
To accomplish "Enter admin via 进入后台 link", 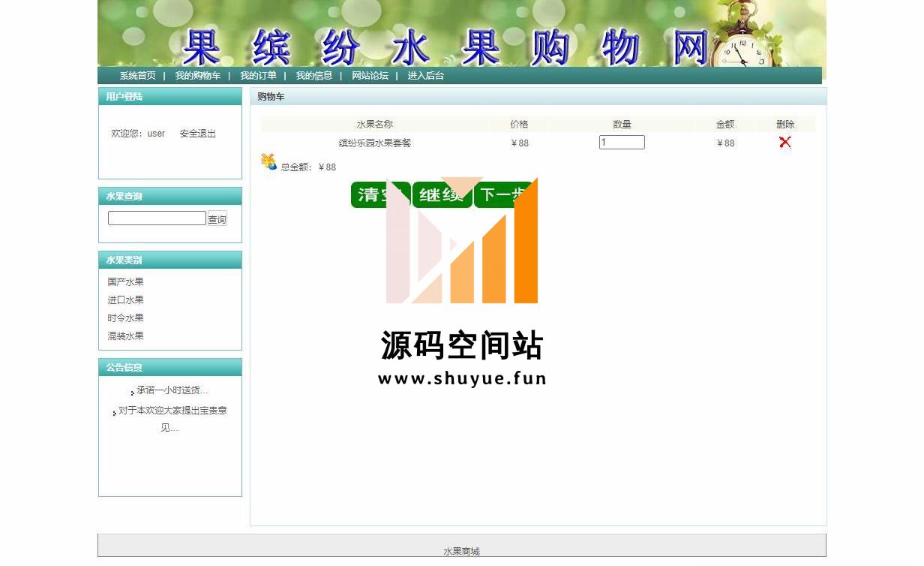I will 425,76.
